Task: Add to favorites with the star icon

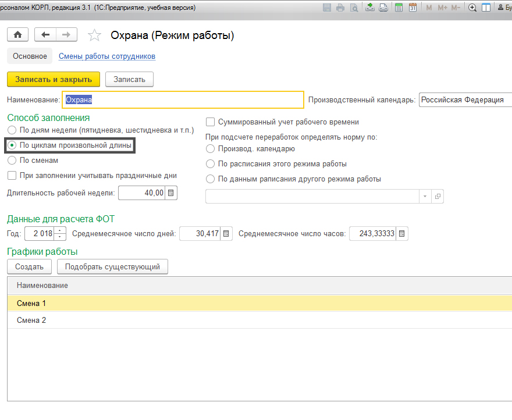Action: point(94,35)
